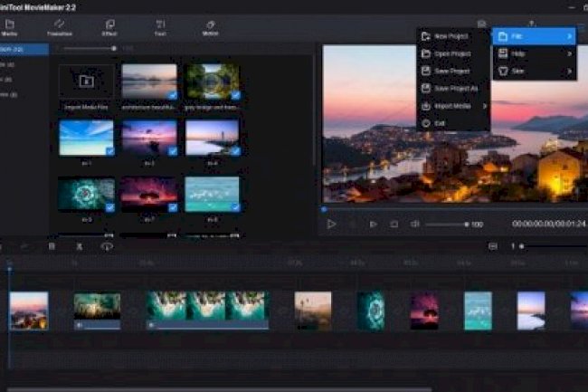Image resolution: width=588 pixels, height=392 pixels.
Task: Choose Save Project As in the submenu
Action: (453, 89)
